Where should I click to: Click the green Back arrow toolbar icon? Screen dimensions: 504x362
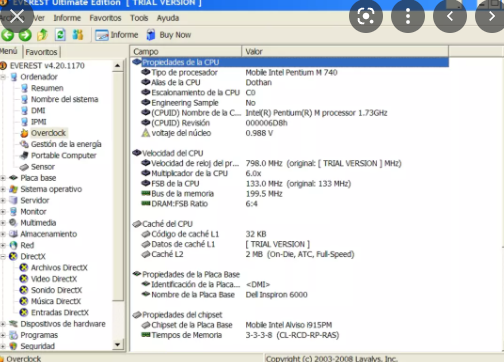point(8,35)
